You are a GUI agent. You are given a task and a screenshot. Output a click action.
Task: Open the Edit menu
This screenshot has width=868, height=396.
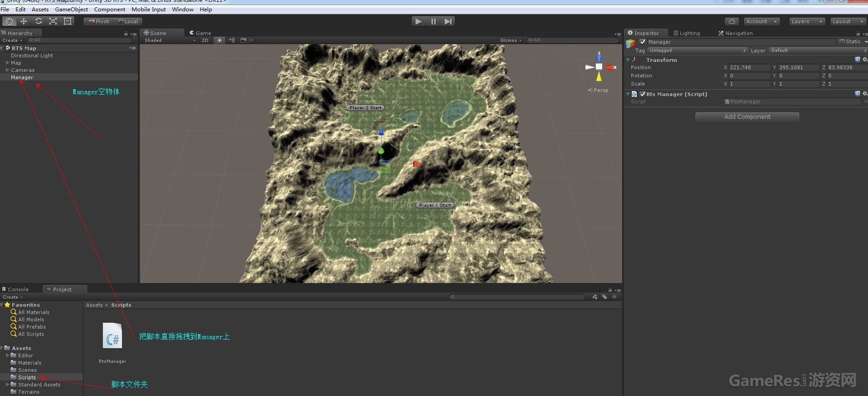pos(20,9)
